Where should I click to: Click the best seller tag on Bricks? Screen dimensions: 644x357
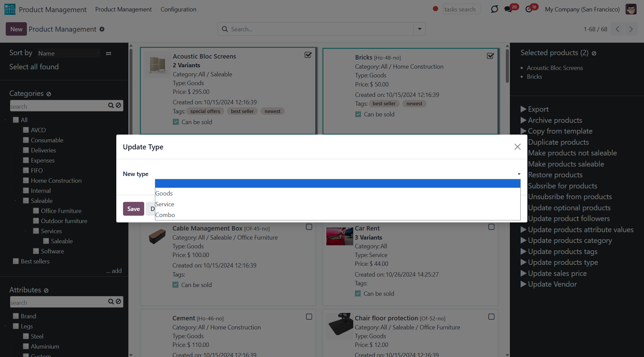point(384,104)
